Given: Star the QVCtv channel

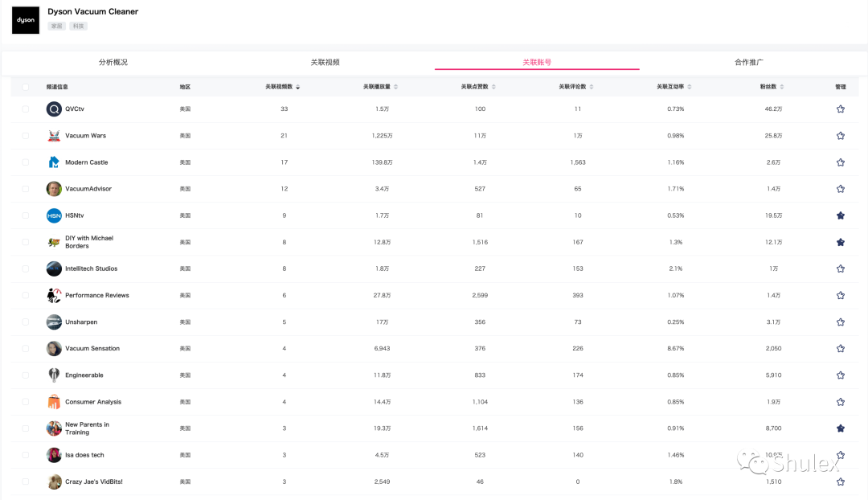Looking at the screenshot, I should [841, 109].
